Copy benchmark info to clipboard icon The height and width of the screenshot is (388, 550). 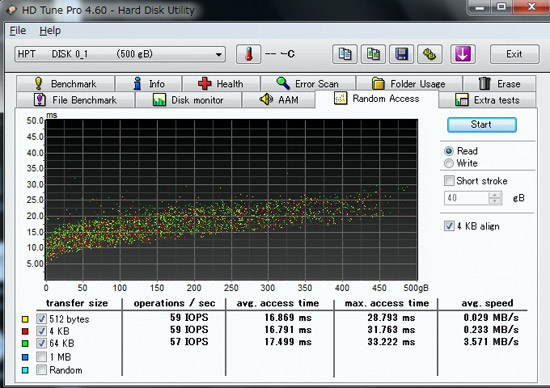(x=345, y=54)
